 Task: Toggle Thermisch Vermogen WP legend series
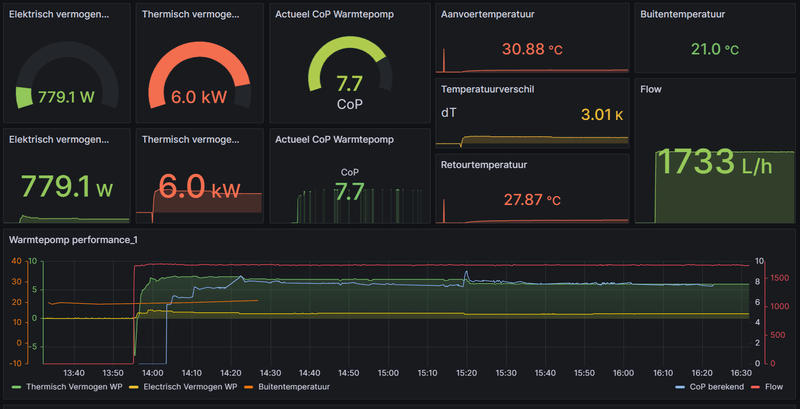[74, 387]
